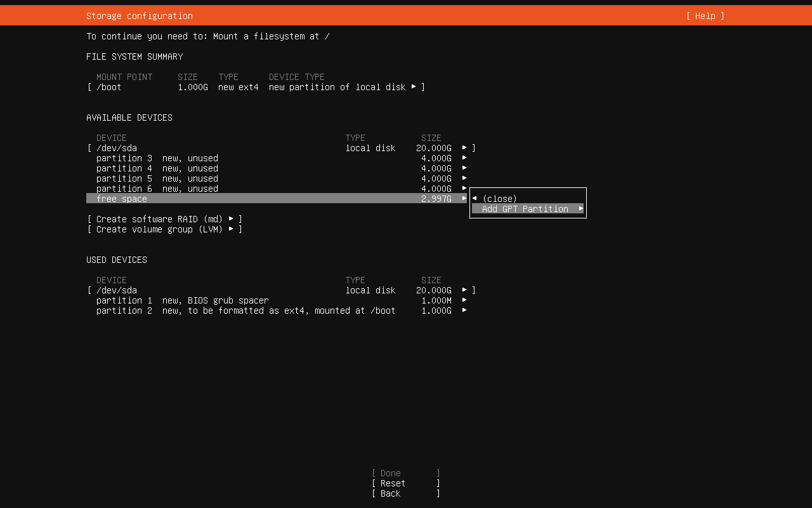Select /dev/sda under Used Devices
The width and height of the screenshot is (812, 508).
coord(281,290)
